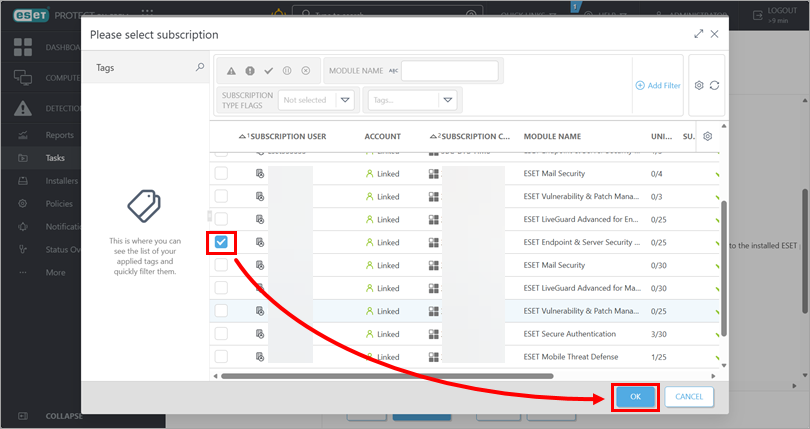
Task: Click the warning triangle status filter icon
Action: tap(231, 71)
